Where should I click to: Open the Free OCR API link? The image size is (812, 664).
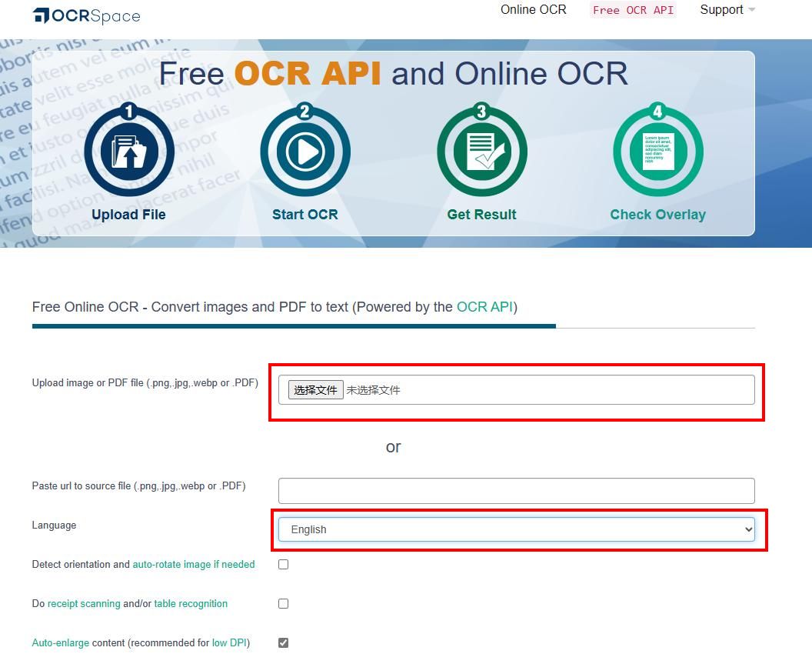coord(633,10)
